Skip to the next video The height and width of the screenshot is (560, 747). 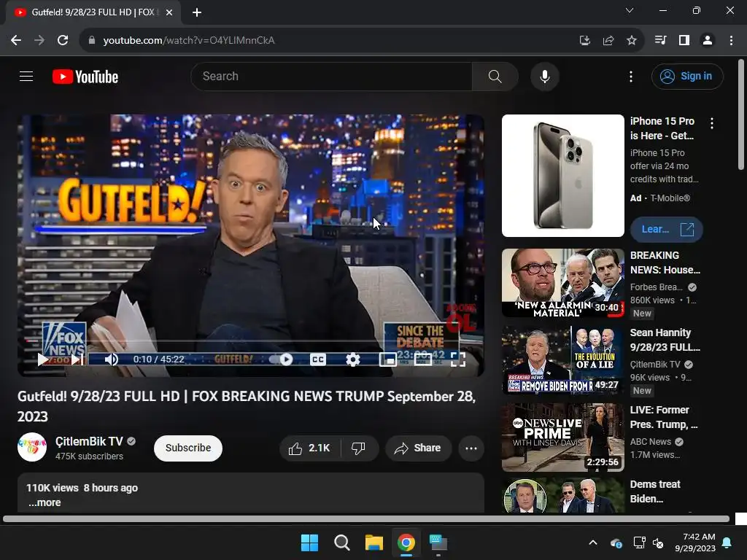(x=77, y=359)
